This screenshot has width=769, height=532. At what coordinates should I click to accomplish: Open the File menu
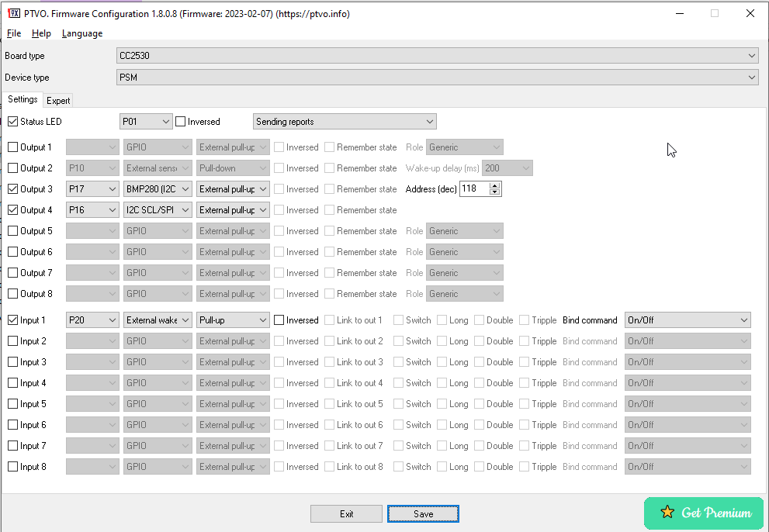coord(13,33)
